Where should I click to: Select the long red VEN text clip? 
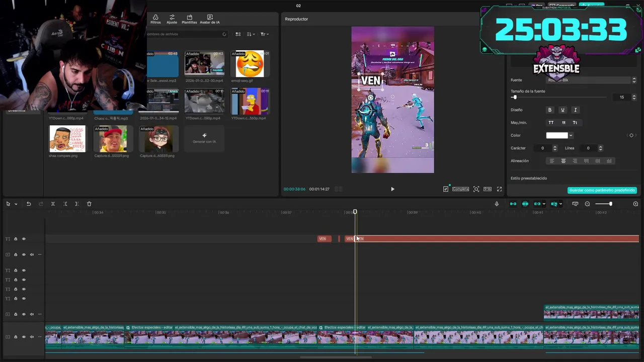pyautogui.click(x=497, y=239)
